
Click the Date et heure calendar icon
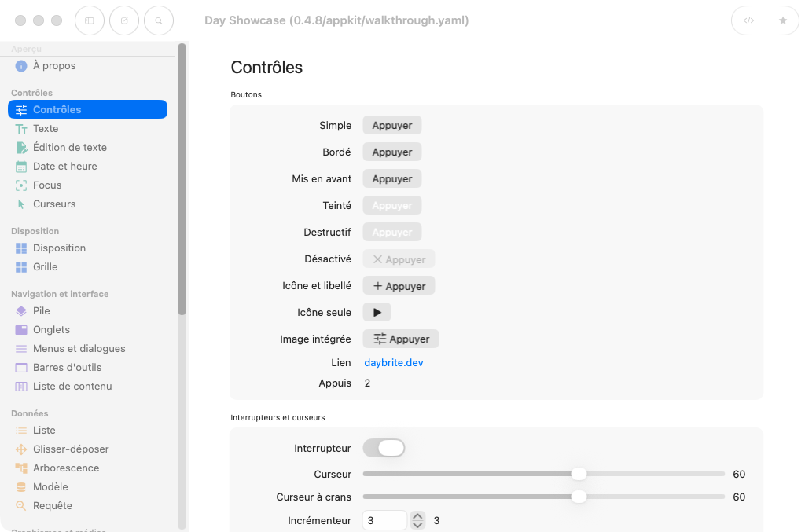pos(21,167)
